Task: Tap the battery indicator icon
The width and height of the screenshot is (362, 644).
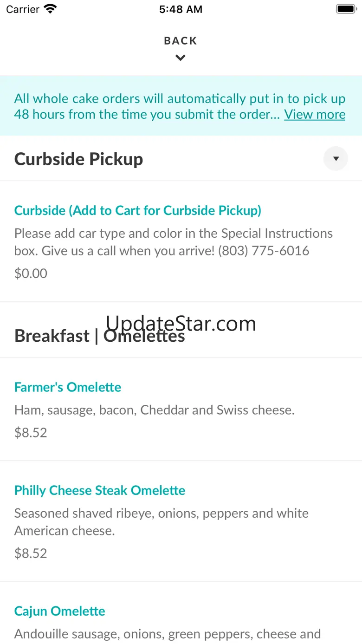Action: [x=345, y=9]
